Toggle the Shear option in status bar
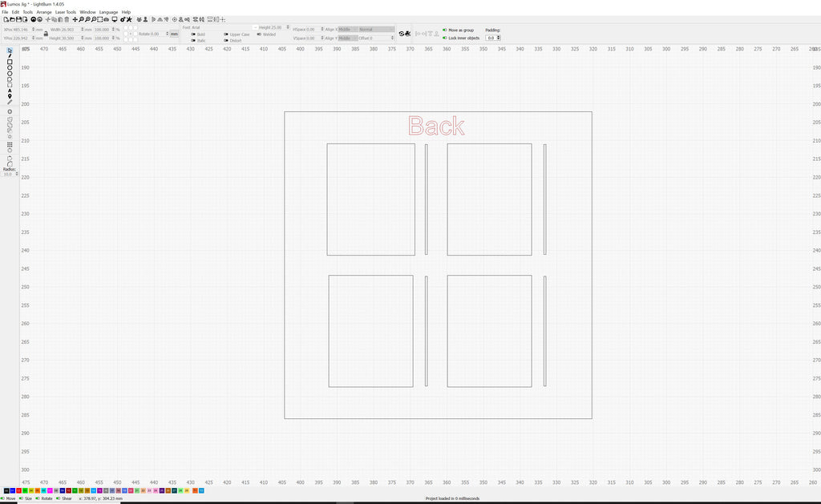Screen dimensions: 821x504 pos(59,498)
